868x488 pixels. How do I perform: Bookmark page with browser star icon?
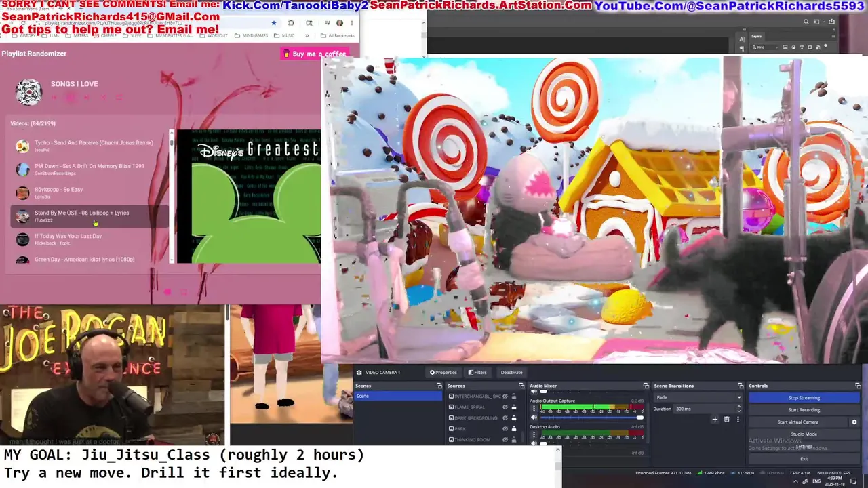(x=274, y=23)
